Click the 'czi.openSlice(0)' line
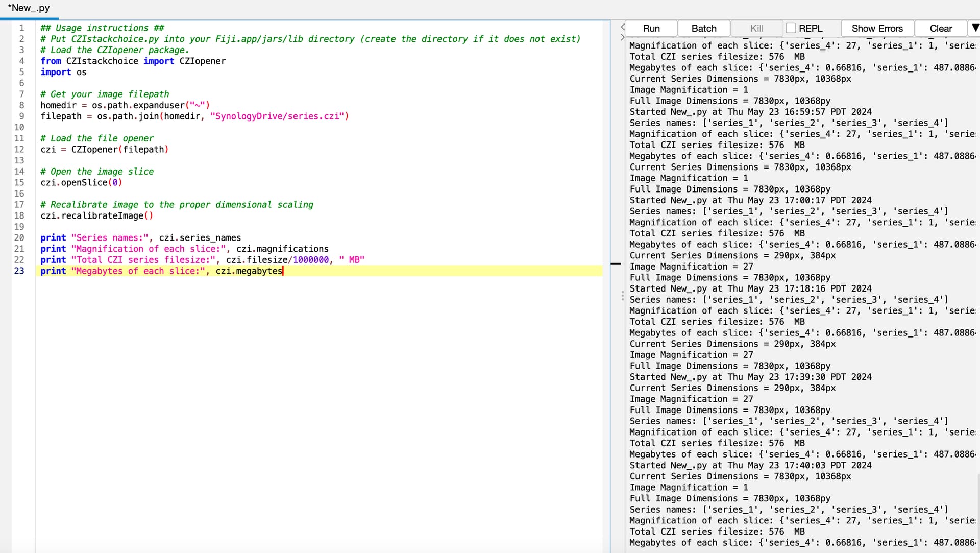The image size is (980, 553). (x=81, y=182)
